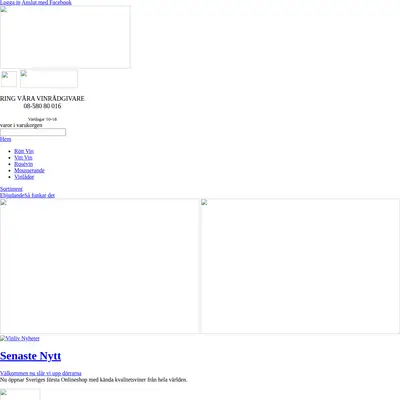Open the Senaste Nytt heading link
This screenshot has height=400, width=400.
[30, 356]
